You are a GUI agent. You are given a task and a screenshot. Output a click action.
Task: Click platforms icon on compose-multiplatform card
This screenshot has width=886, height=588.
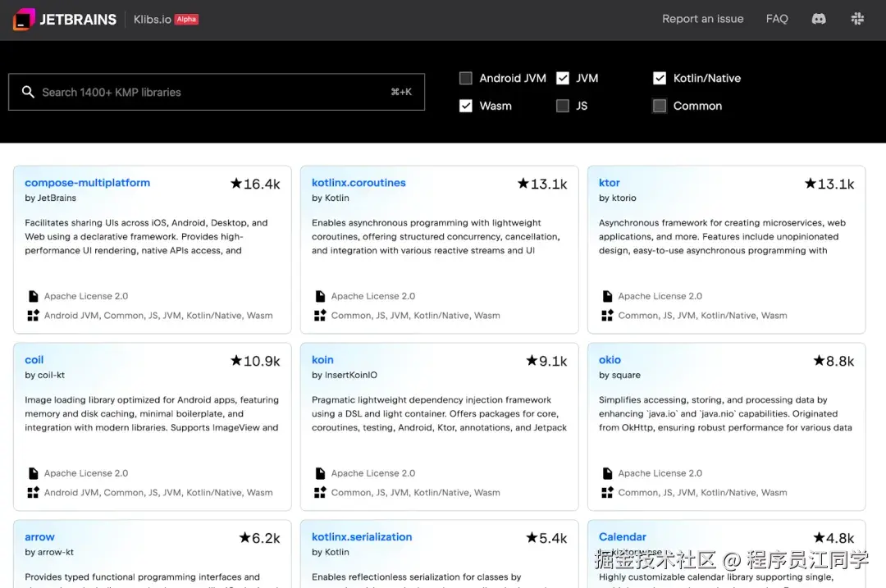[x=34, y=315]
